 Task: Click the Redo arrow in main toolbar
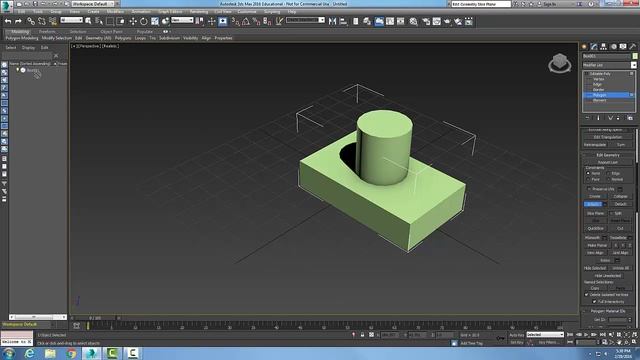click(18, 21)
